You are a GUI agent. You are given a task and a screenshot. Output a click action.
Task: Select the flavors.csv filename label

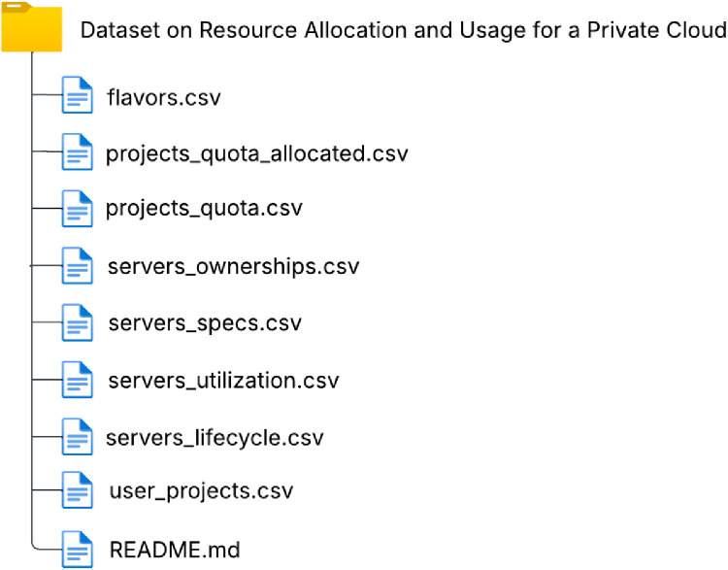tap(164, 97)
